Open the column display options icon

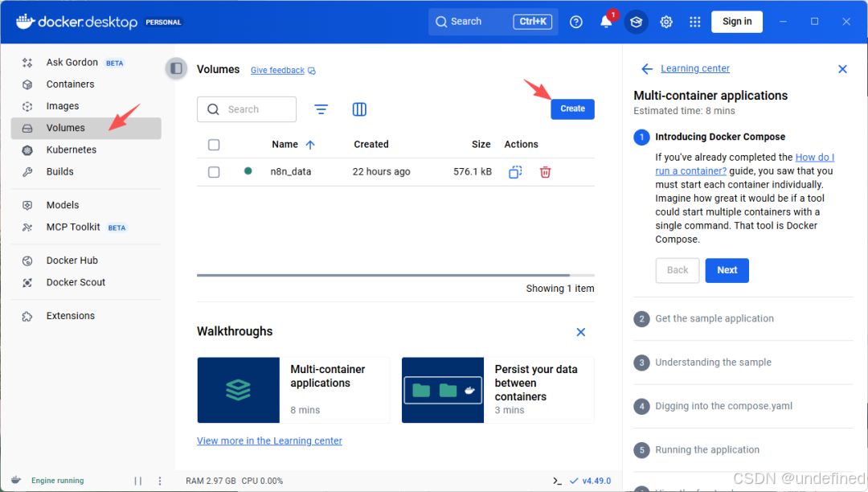coord(359,109)
